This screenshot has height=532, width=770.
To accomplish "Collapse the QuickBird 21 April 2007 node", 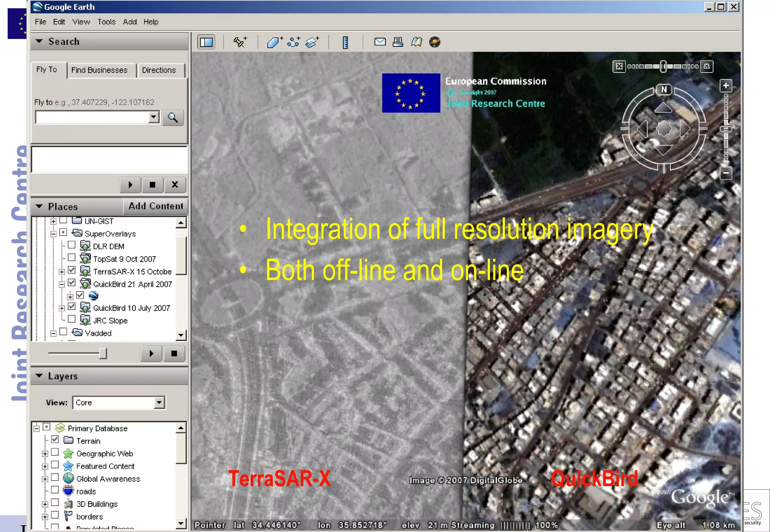I will tap(62, 284).
